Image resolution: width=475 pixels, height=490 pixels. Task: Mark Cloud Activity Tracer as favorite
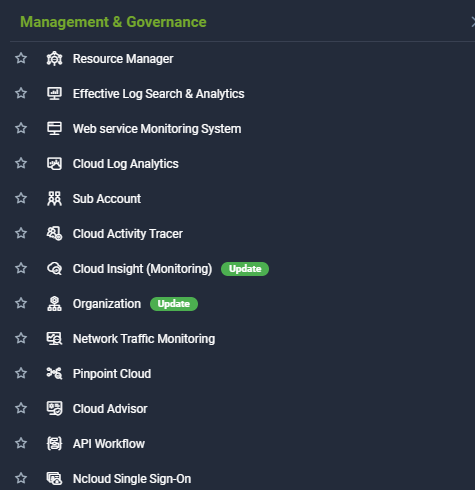[21, 233]
